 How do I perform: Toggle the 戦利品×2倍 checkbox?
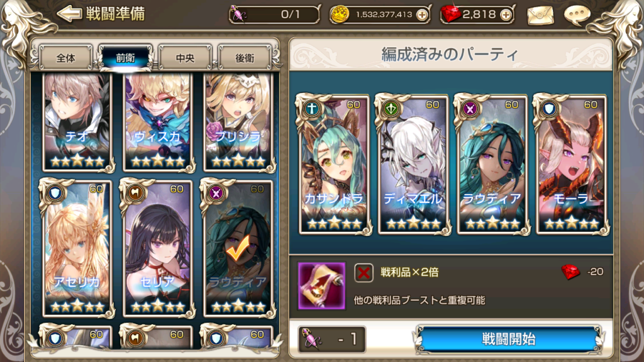click(x=364, y=273)
